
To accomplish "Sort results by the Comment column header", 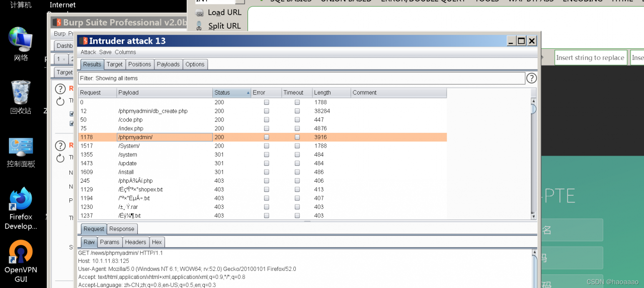I will 398,93.
